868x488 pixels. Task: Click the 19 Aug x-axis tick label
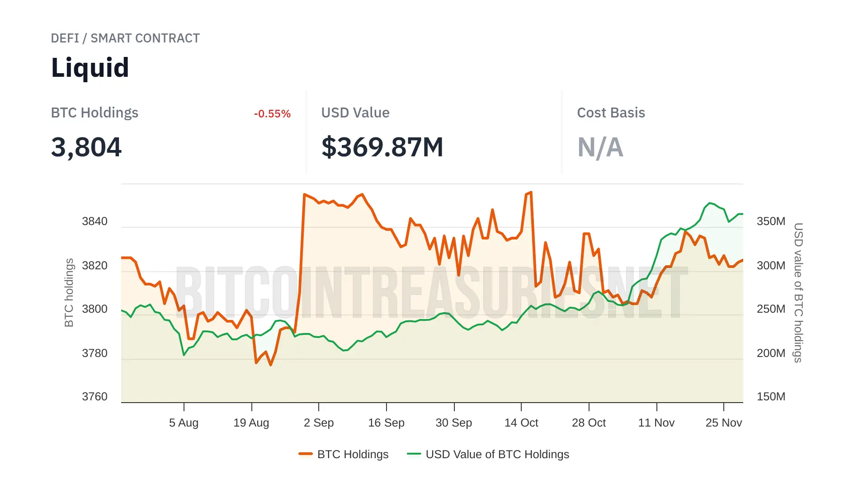pos(251,423)
